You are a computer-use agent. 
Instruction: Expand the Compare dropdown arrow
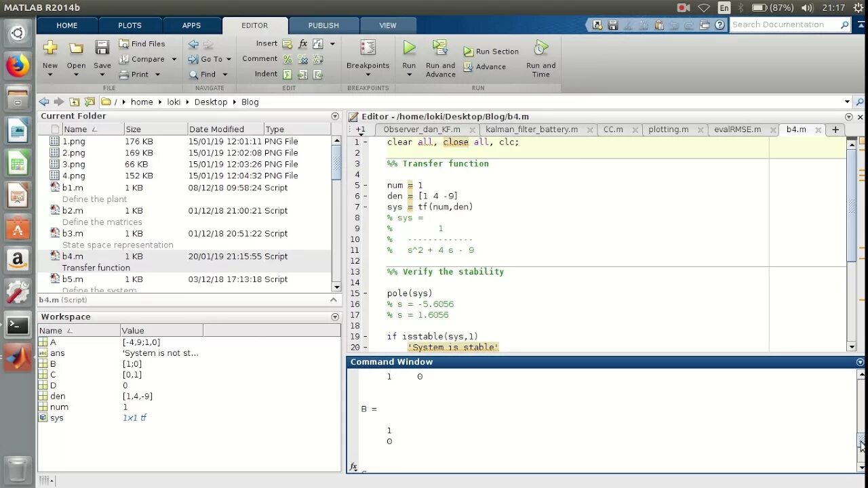tap(174, 60)
